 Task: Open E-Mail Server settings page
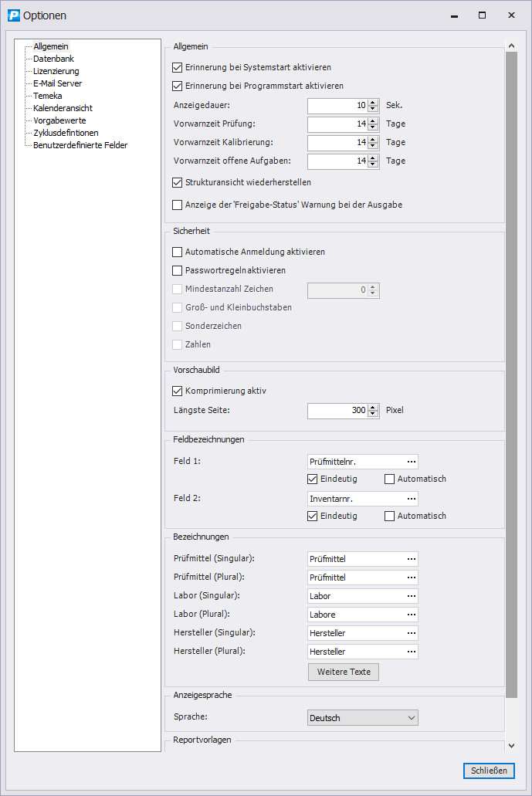point(57,83)
